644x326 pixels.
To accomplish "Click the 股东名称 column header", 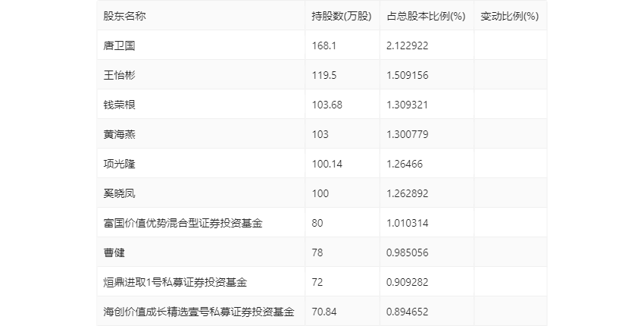I will click(x=124, y=16).
